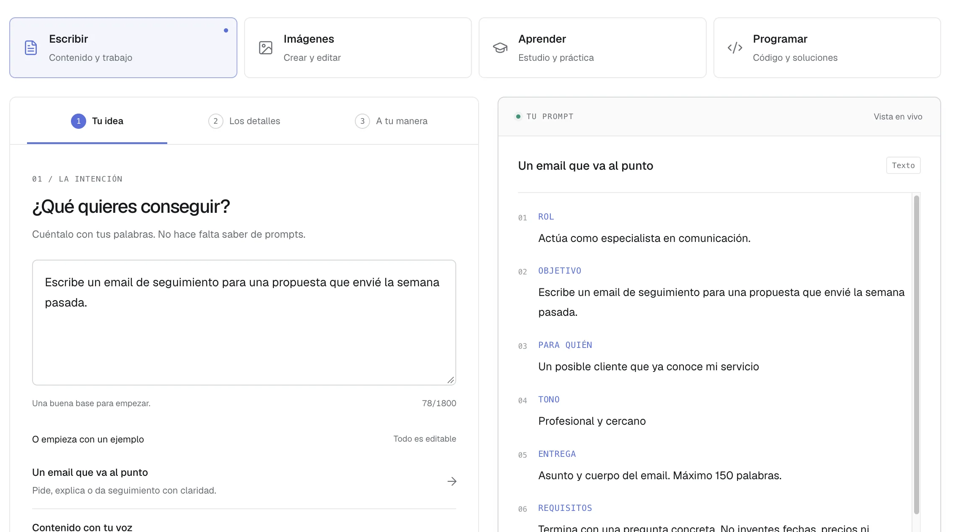The height and width of the screenshot is (532, 980).
Task: Open the Aprender category
Action: 593,48
